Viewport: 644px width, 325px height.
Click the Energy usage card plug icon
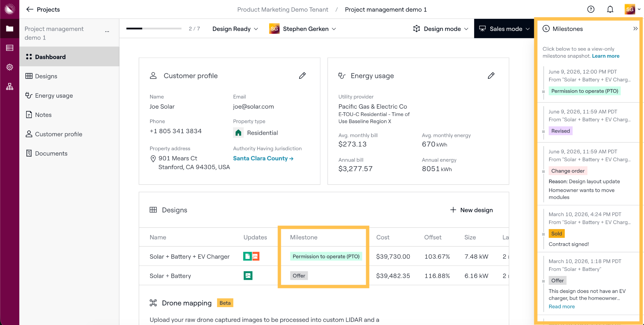342,76
